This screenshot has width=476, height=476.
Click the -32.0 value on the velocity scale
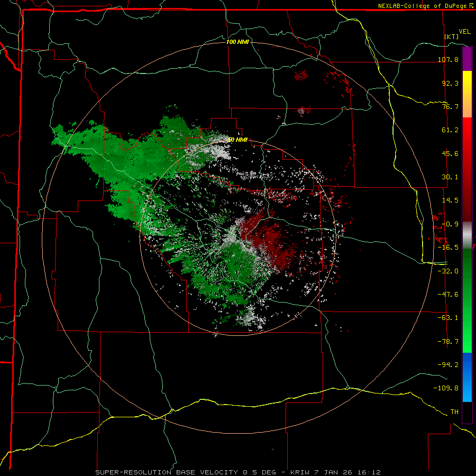point(448,271)
